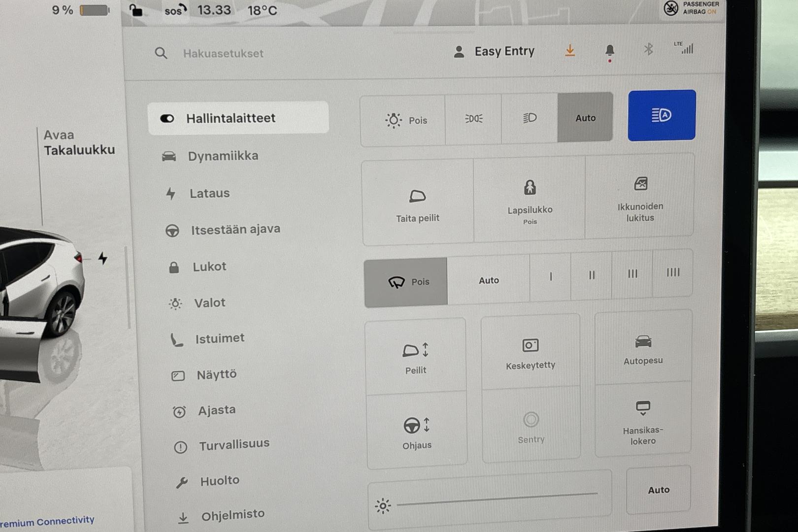Tap the Hakuasetukset search field
The width and height of the screenshot is (798, 532).
click(x=223, y=53)
